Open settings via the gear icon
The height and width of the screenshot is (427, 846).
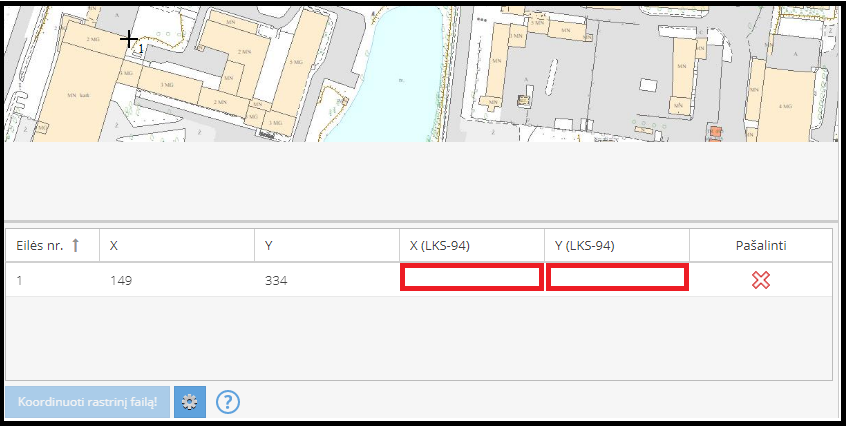tap(190, 402)
